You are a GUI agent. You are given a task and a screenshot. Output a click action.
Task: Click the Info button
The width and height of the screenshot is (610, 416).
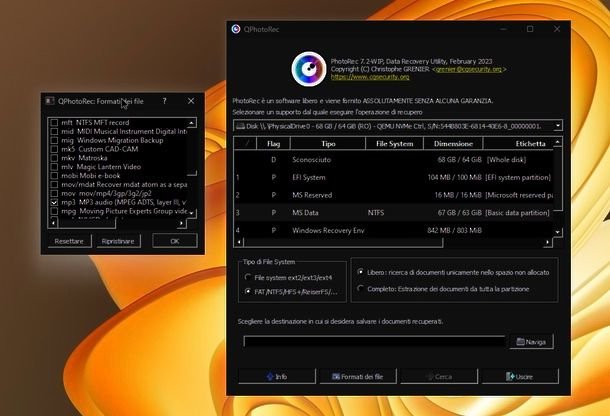(277, 376)
